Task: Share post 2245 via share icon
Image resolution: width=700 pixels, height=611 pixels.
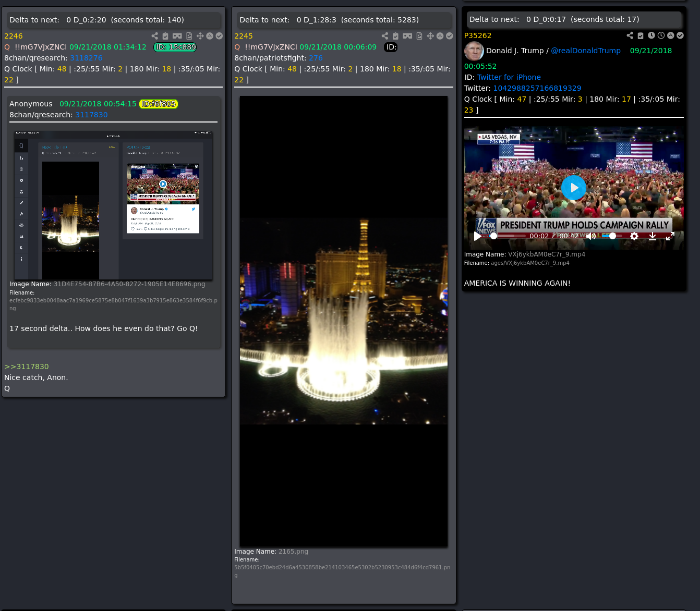Action: click(384, 36)
